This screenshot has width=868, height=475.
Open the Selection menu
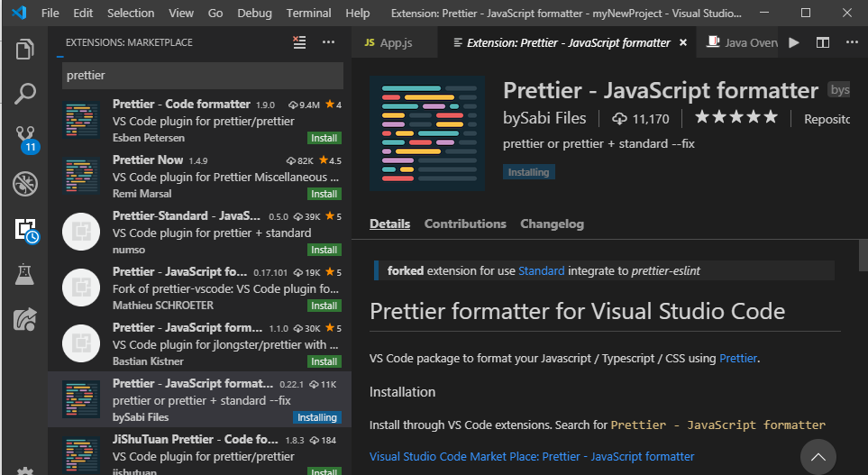[x=131, y=14]
